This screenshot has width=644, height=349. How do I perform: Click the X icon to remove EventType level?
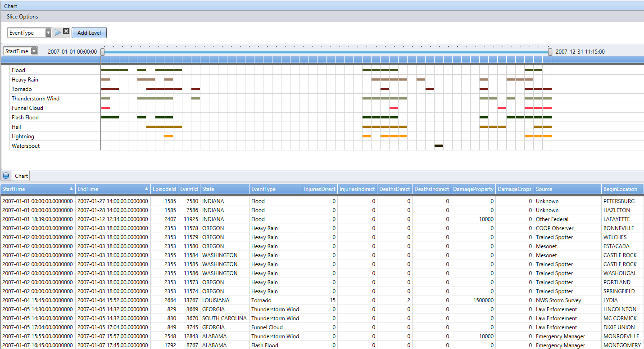pos(66,31)
